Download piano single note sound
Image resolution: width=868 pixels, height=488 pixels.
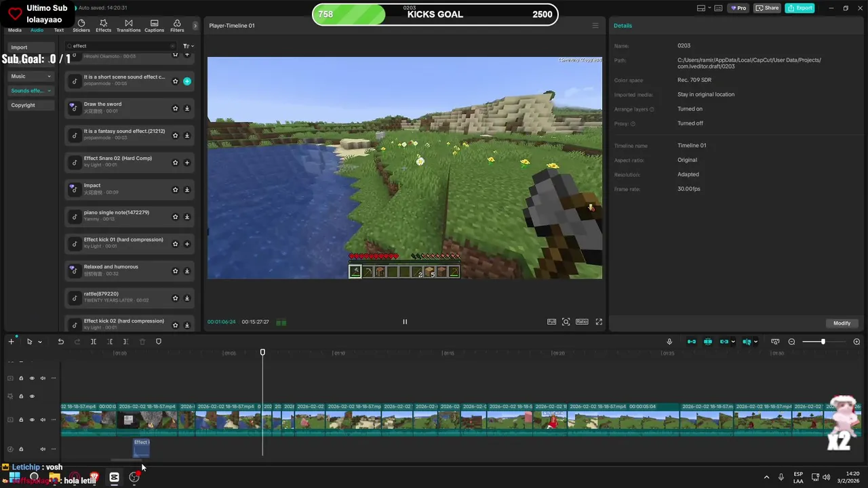(187, 217)
